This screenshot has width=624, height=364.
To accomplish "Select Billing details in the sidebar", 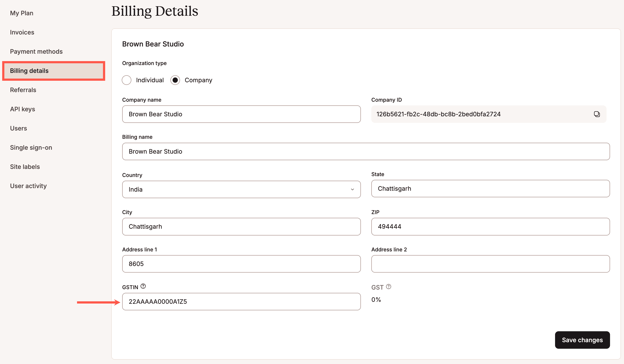I will click(x=29, y=71).
